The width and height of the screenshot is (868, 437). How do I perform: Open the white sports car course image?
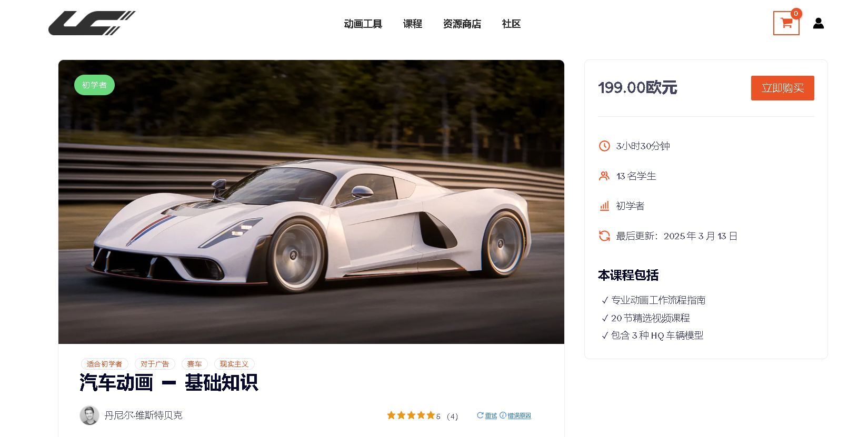311,202
